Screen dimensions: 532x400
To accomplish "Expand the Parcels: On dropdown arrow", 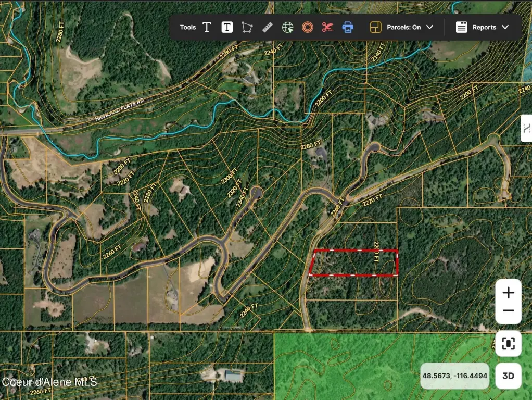I will click(430, 27).
